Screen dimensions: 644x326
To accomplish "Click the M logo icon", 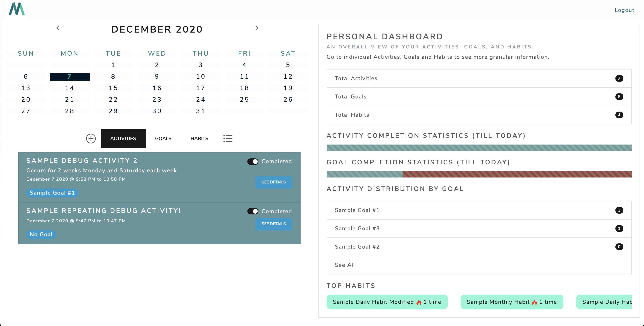I will coord(17,9).
